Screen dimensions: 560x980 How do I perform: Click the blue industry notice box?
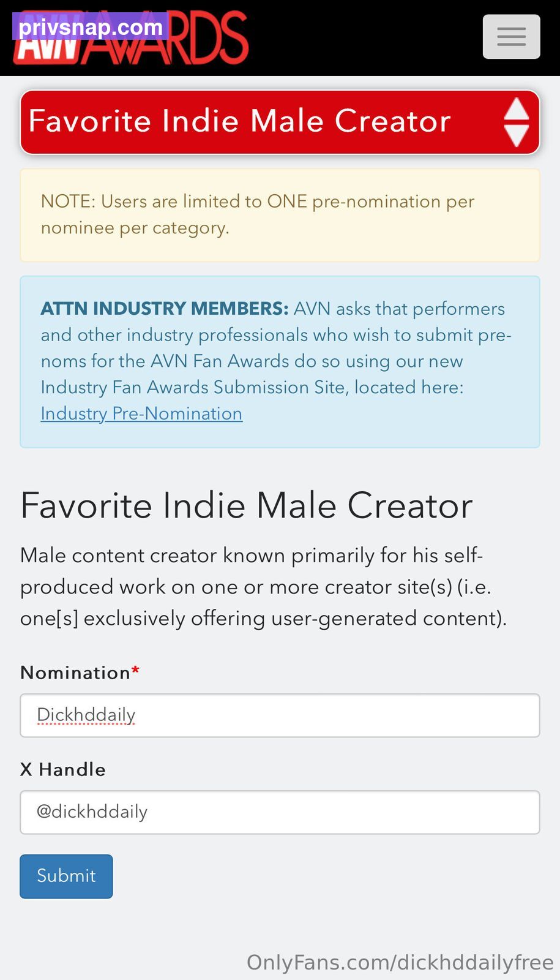[280, 362]
